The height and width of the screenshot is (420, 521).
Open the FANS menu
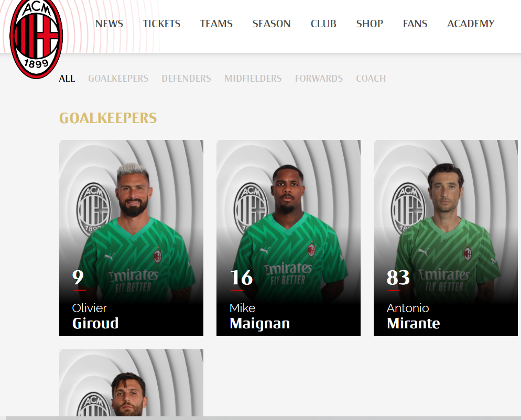click(x=415, y=24)
